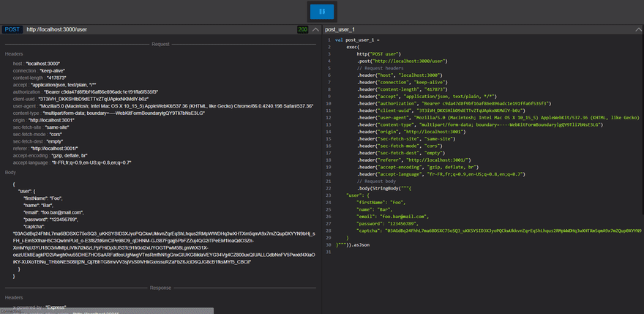Click the request Body heading
This screenshot has width=644, height=314.
[10, 173]
